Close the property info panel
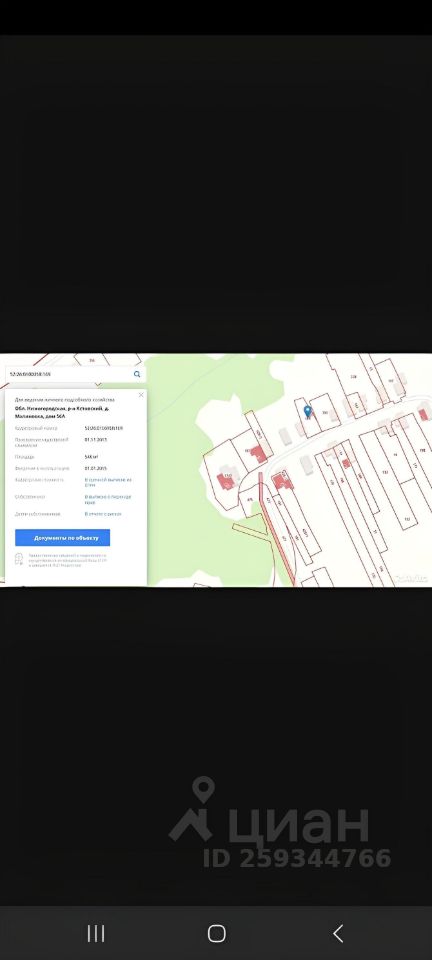Image resolution: width=432 pixels, height=960 pixels. click(x=141, y=395)
